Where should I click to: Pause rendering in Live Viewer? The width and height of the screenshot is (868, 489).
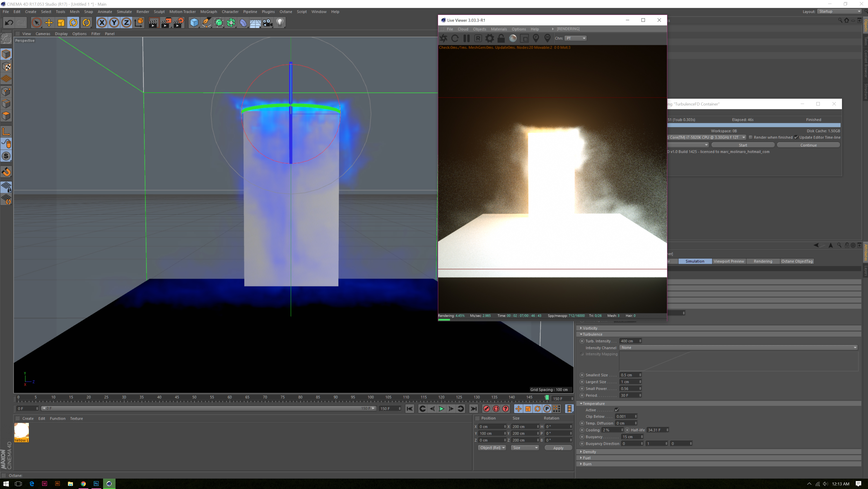(x=466, y=38)
